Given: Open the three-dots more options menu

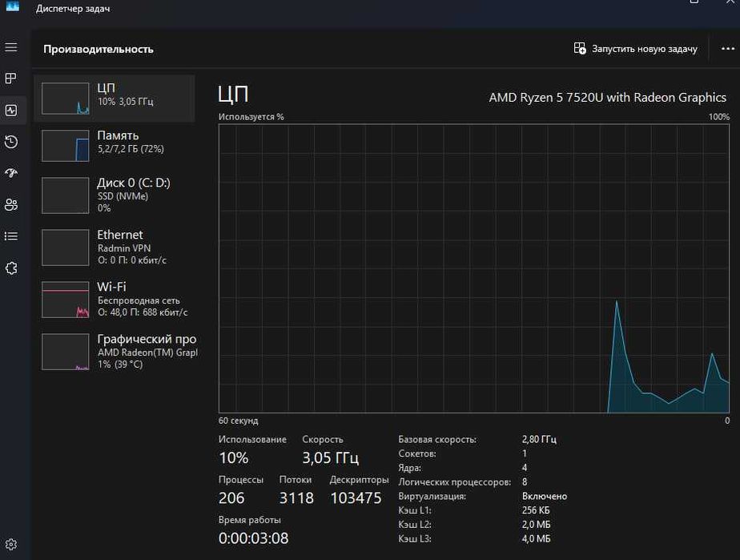Looking at the screenshot, I should click(728, 49).
